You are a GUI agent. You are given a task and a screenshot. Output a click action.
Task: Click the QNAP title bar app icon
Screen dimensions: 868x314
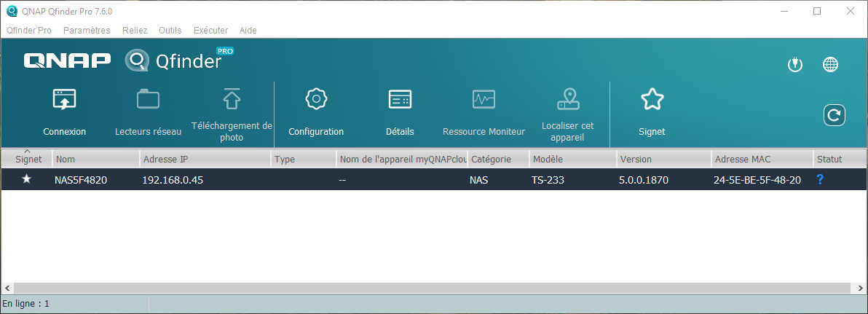click(x=11, y=11)
